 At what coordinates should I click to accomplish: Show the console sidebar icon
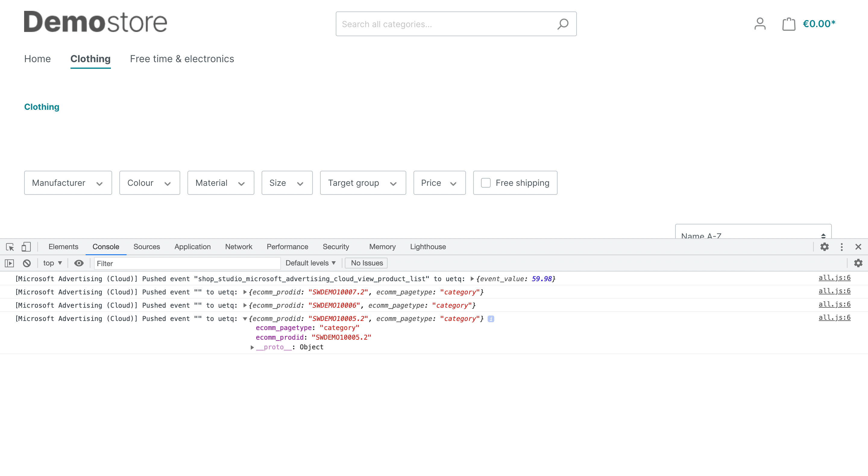tap(9, 263)
